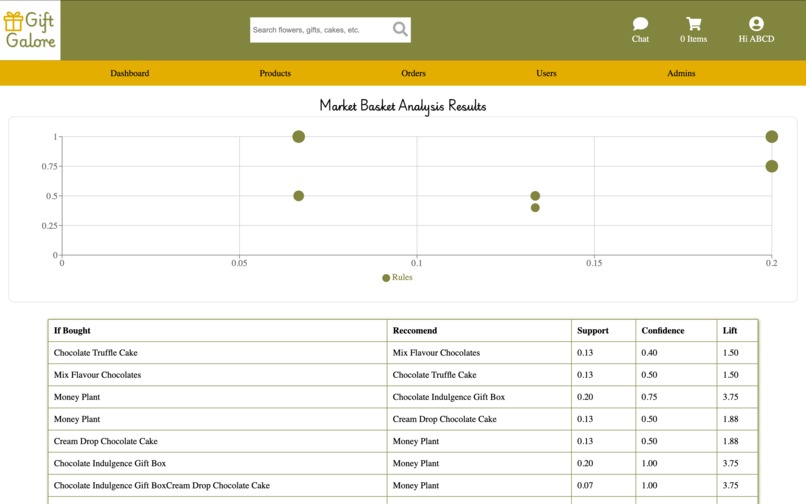Image resolution: width=806 pixels, height=504 pixels.
Task: Go to the Dashboard menu item
Action: [130, 73]
